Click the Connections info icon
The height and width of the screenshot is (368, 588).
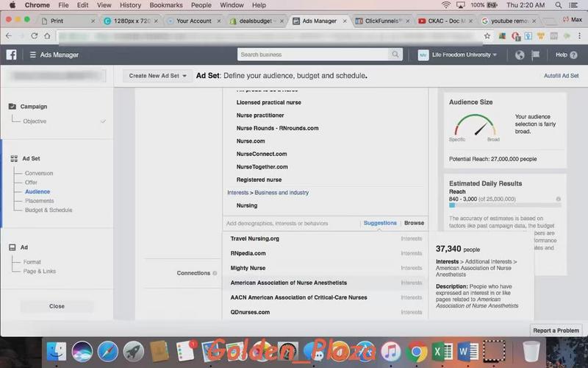[215, 273]
